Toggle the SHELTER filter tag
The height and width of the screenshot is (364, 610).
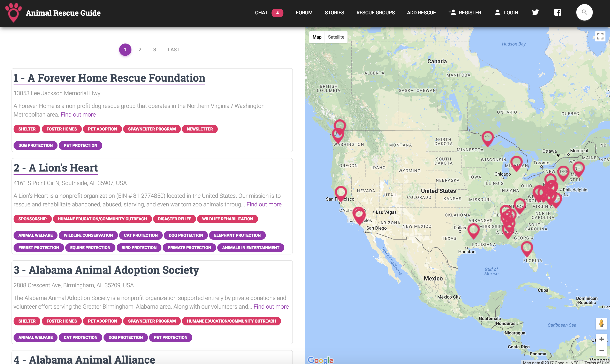pos(26,129)
